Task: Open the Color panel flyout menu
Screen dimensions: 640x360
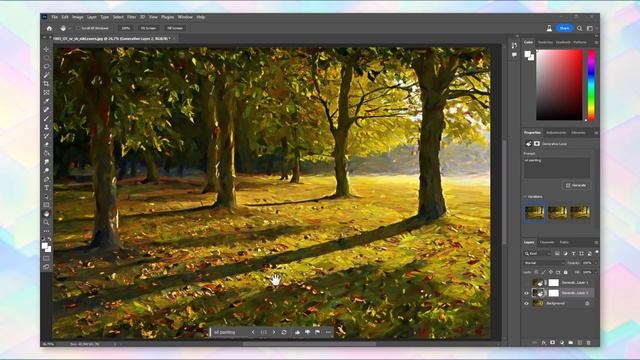Action: (596, 42)
